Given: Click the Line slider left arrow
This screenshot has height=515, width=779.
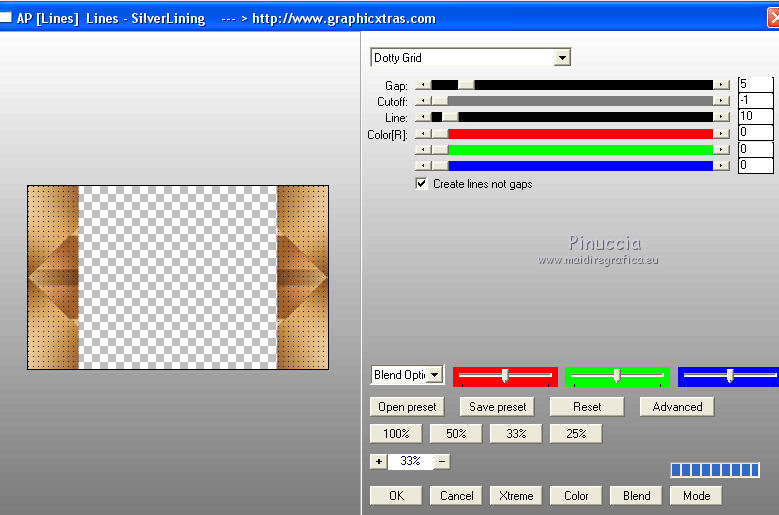Looking at the screenshot, I should (x=423, y=117).
